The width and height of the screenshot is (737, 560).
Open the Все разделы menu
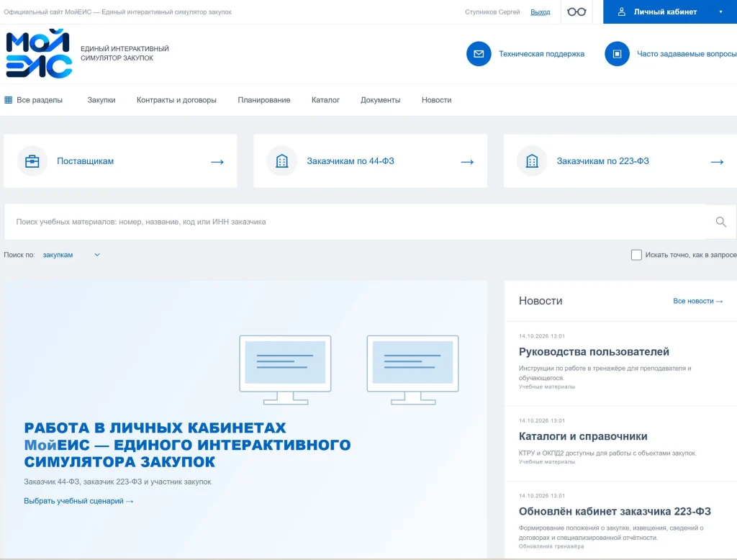(33, 99)
